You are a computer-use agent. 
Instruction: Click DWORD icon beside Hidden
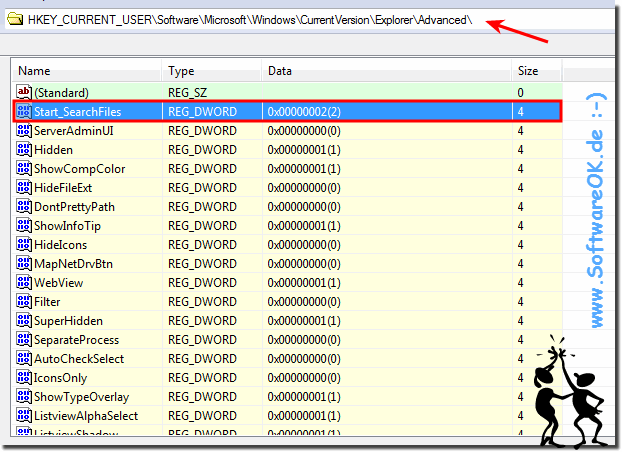[24, 150]
